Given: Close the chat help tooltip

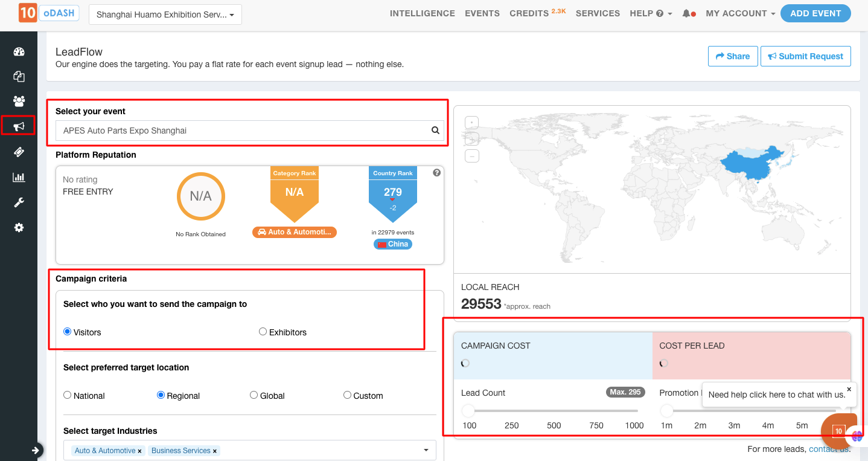Looking at the screenshot, I should click(849, 389).
